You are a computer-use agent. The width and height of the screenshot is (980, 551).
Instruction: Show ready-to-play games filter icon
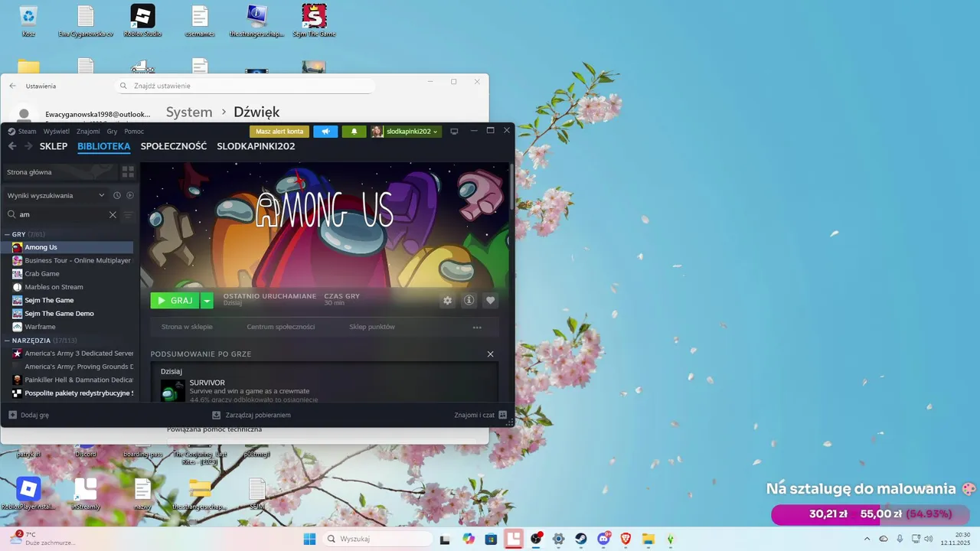point(129,195)
